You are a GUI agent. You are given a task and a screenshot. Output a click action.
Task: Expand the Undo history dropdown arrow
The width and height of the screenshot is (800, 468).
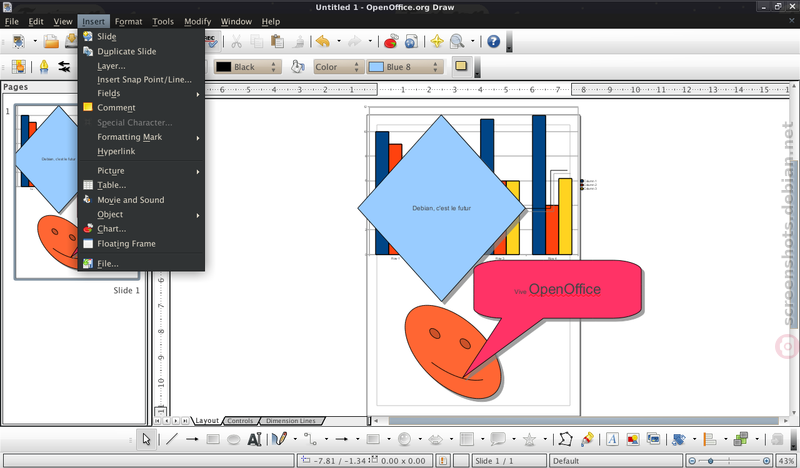click(339, 41)
